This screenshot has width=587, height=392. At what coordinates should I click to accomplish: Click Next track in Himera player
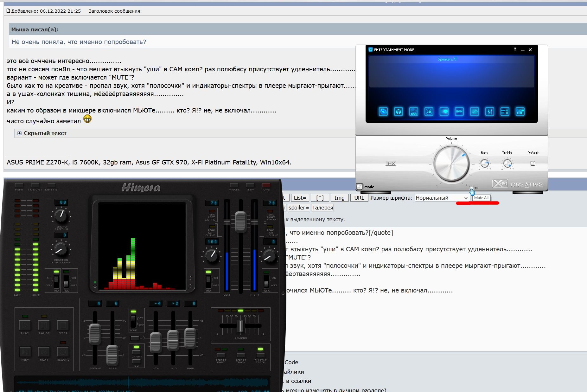click(44, 352)
